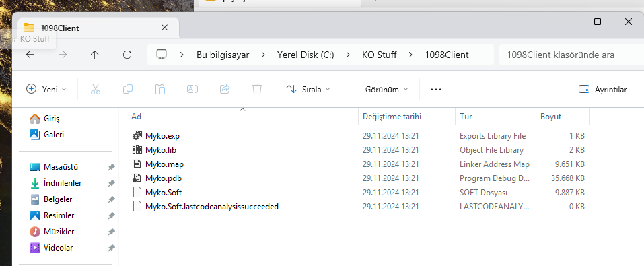Click the Delete trash can icon

pos(257,89)
